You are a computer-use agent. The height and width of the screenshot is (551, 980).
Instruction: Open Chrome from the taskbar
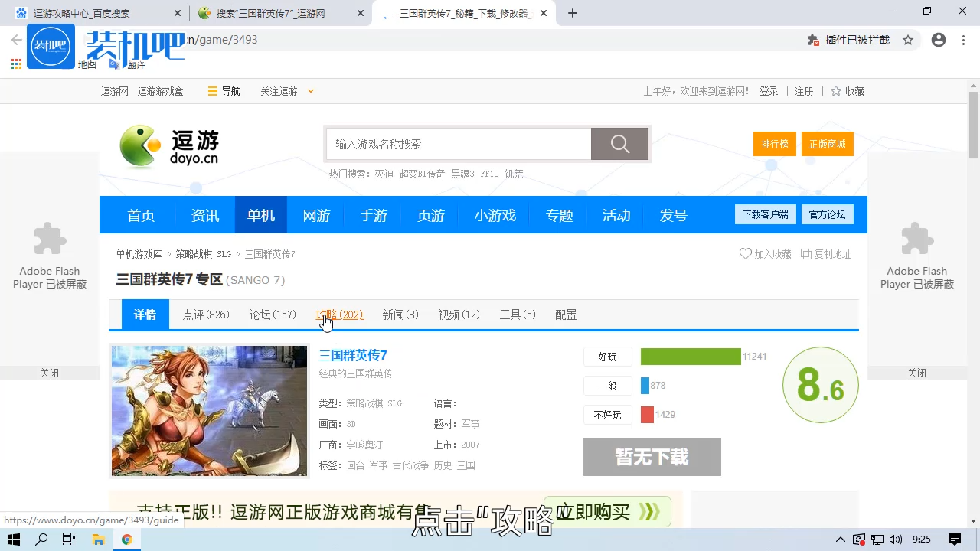(127, 539)
